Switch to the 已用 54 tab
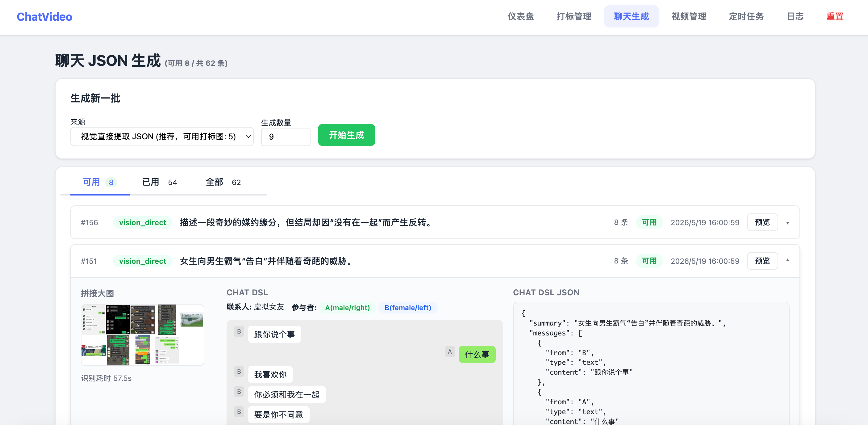This screenshot has height=425, width=868. click(x=159, y=182)
